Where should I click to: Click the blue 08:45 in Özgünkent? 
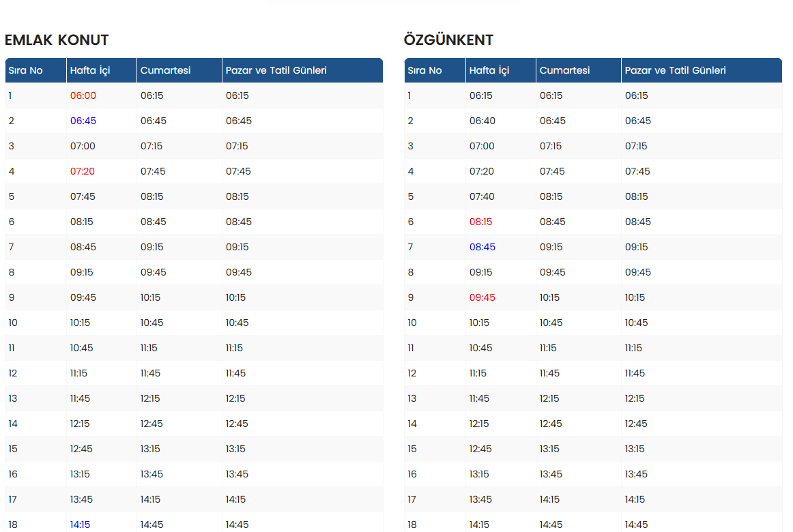coord(482,247)
